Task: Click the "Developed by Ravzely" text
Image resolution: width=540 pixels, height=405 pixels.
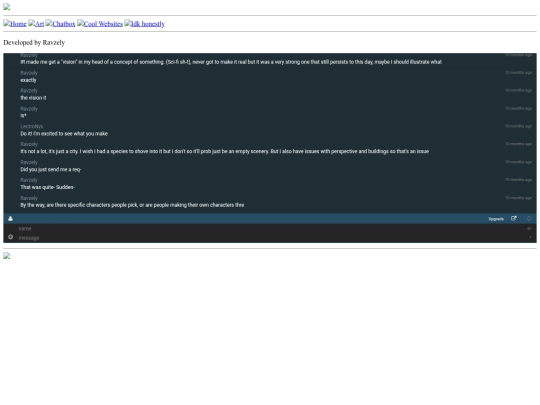Action: (34, 42)
